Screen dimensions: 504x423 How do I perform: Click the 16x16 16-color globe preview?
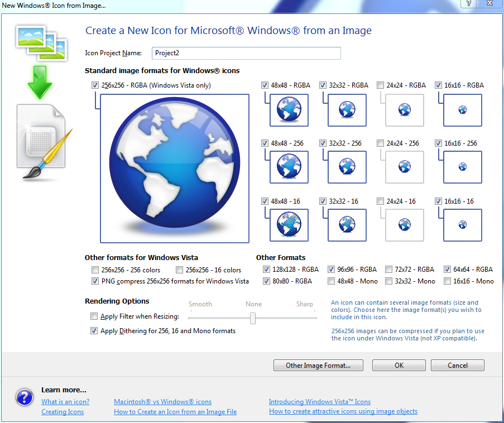coord(463,225)
